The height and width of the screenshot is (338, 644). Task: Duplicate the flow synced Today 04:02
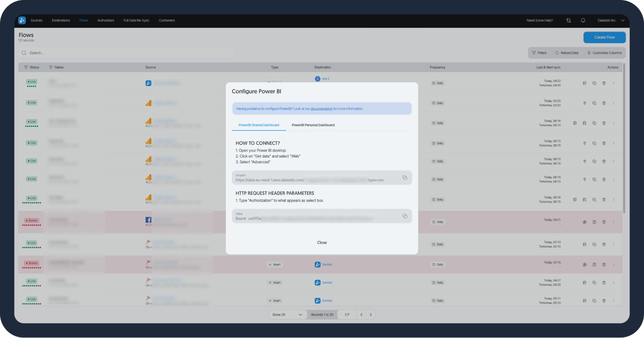[594, 83]
